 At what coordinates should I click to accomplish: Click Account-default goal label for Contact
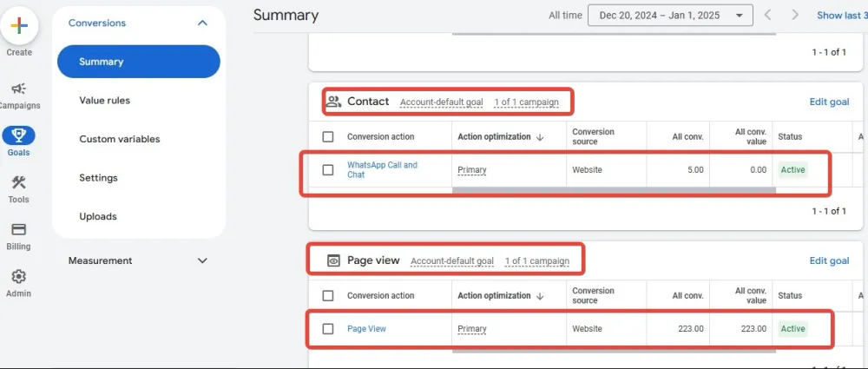tap(441, 102)
